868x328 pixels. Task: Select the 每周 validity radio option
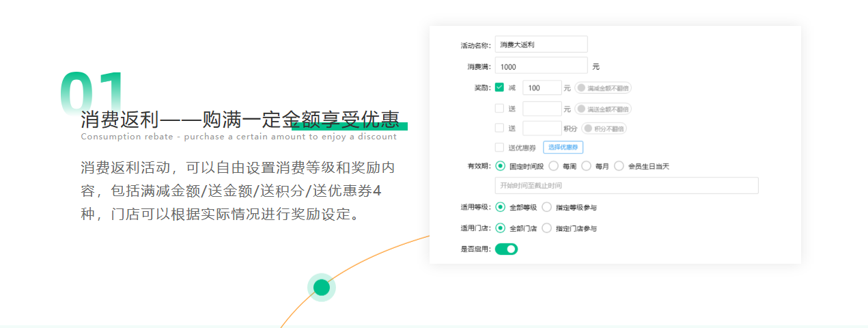coord(553,166)
